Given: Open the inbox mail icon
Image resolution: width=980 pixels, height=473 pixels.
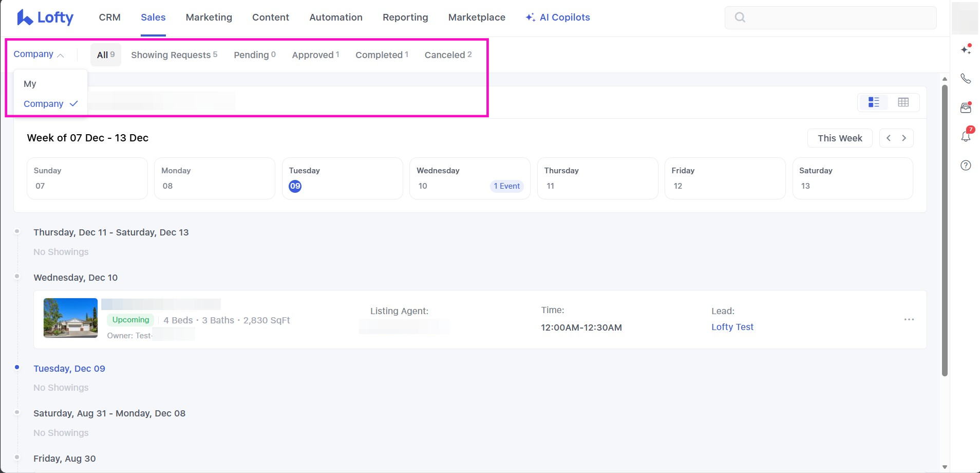Looking at the screenshot, I should click(x=966, y=108).
